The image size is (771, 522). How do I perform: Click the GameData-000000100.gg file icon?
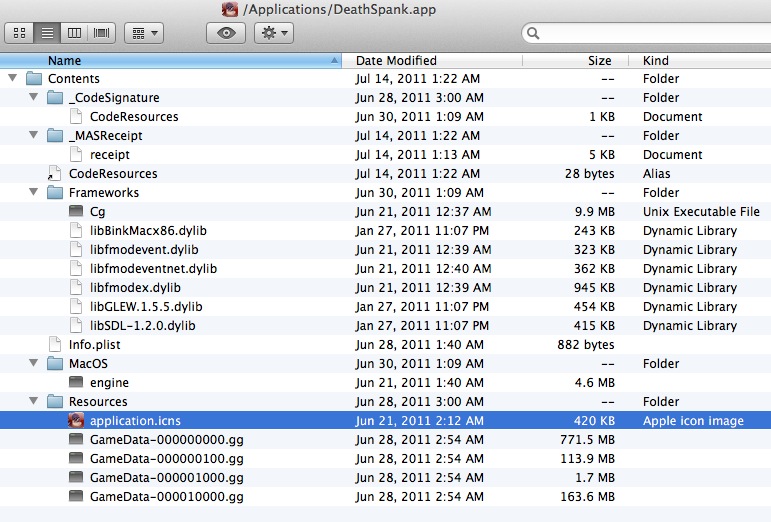tap(76, 458)
